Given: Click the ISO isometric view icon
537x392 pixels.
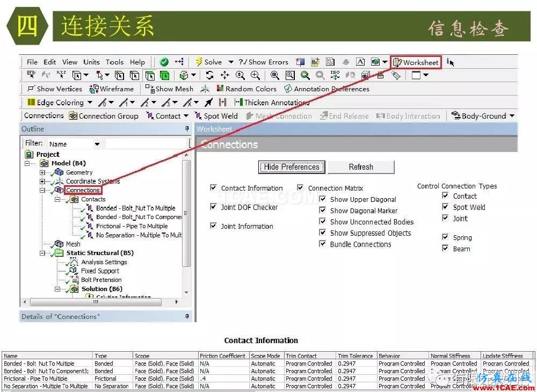Looking at the screenshot, I should tap(335, 75).
